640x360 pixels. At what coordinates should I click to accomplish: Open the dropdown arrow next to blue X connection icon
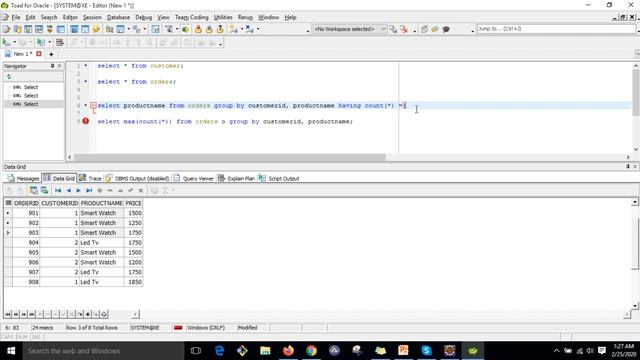point(258,29)
